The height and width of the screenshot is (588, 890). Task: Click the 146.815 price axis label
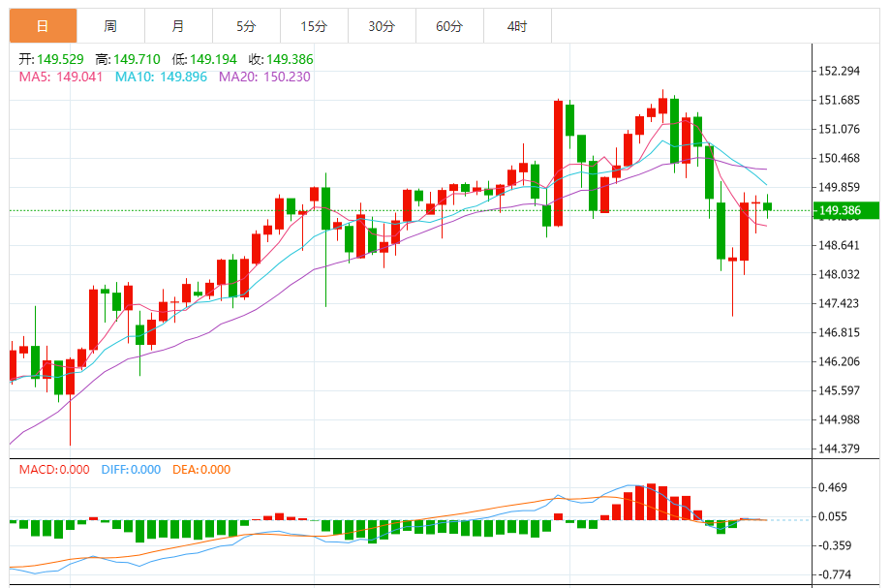[839, 332]
